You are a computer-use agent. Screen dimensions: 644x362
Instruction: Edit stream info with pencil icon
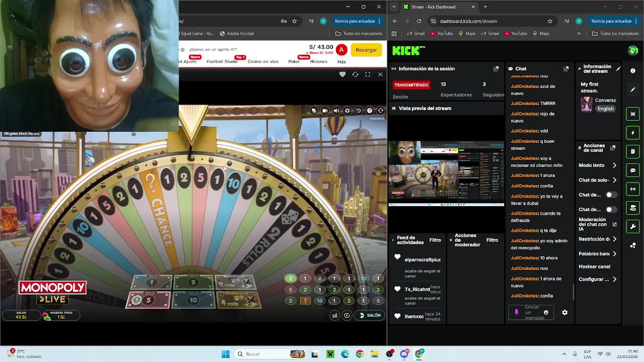point(618,69)
